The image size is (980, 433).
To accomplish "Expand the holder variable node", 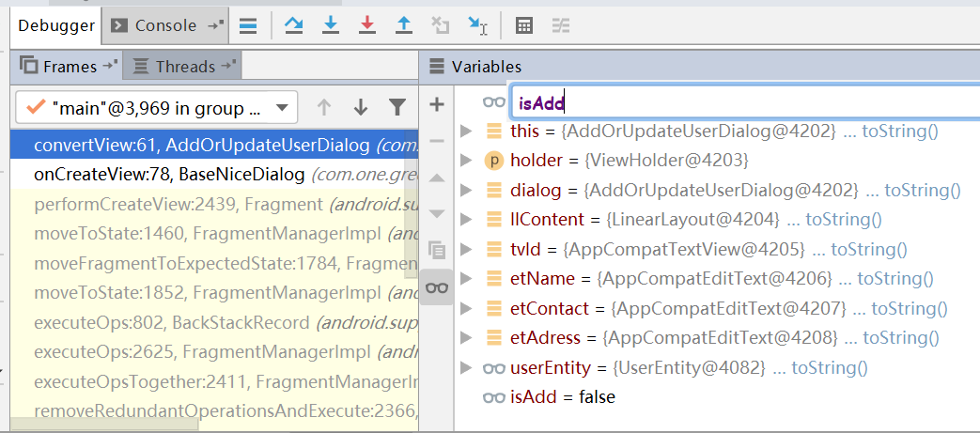I will [x=465, y=161].
